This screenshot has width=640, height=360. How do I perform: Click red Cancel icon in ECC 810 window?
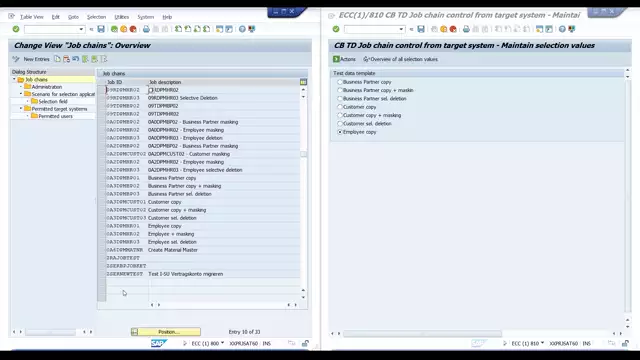(453, 29)
